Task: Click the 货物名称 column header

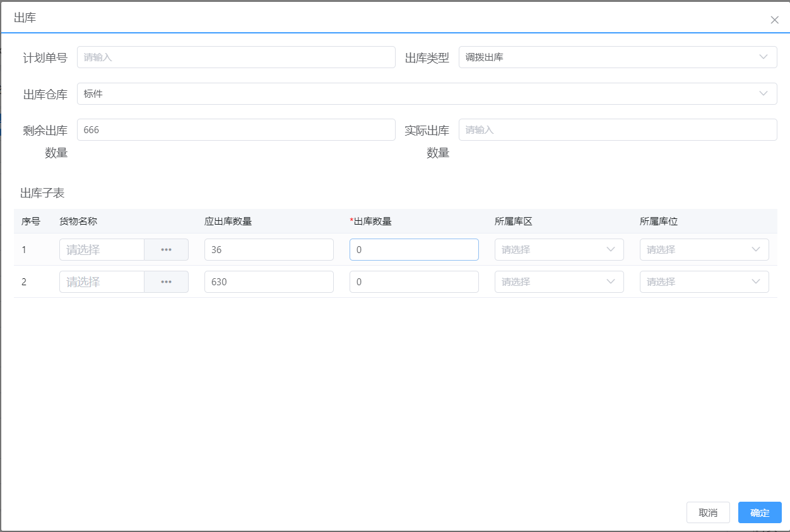Action: (78, 222)
